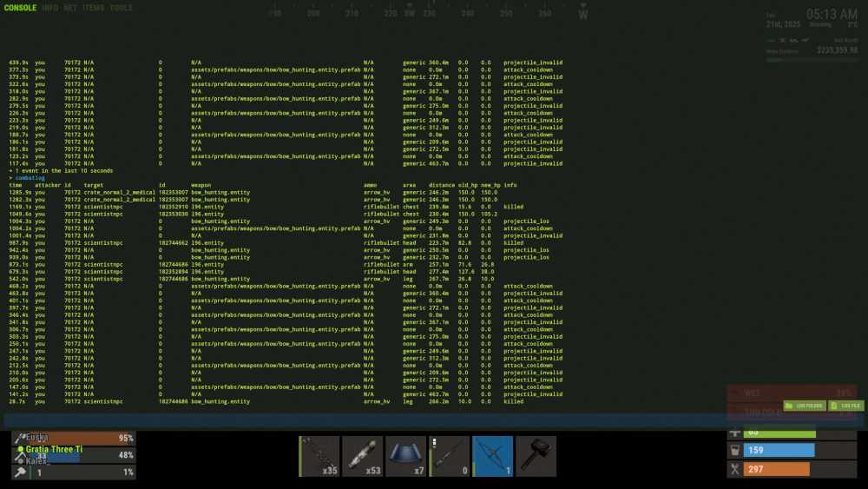
Task: Open the NET tab
Action: coord(72,8)
